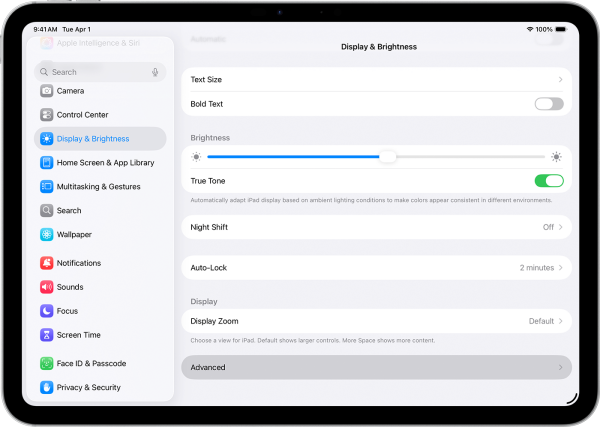The image size is (600, 427).
Task: Check the battery icon in status bar
Action: 561,29
